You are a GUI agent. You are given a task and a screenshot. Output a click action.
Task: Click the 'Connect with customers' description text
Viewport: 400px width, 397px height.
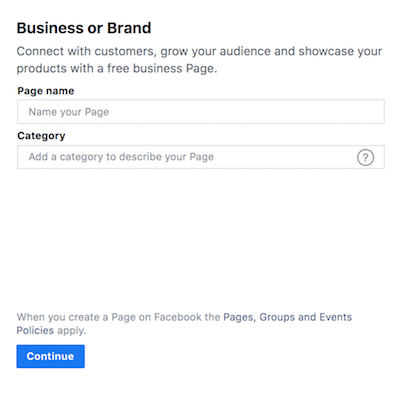pos(199,51)
